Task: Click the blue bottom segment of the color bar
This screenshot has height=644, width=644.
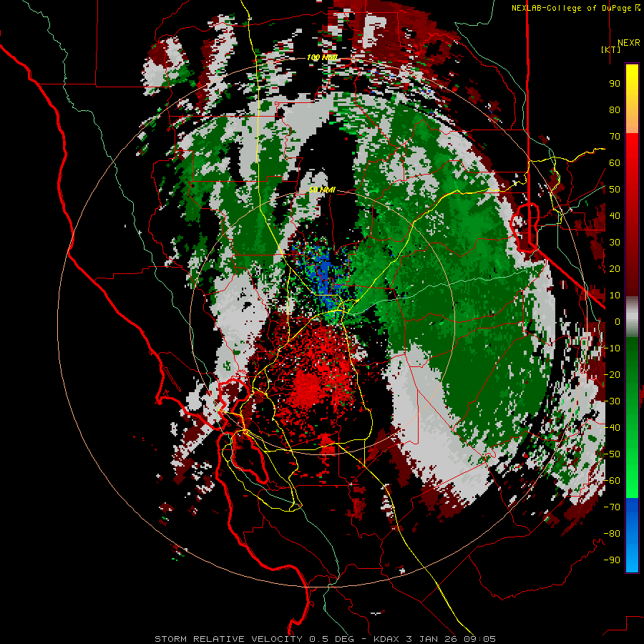Action: [x=632, y=535]
